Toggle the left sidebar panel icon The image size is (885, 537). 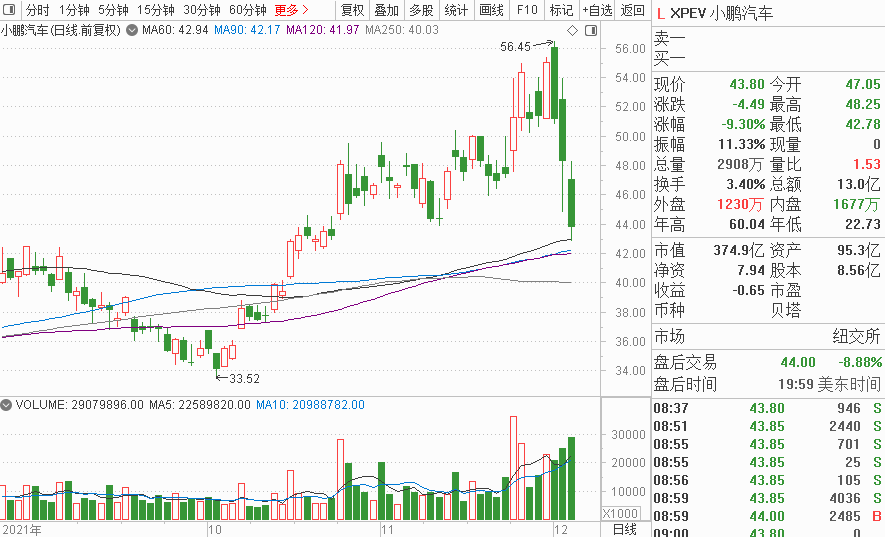10,10
